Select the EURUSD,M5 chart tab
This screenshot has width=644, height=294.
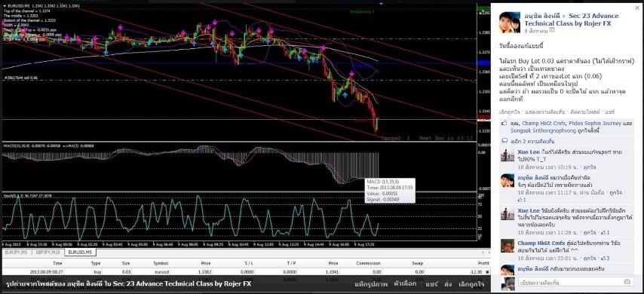(x=81, y=252)
